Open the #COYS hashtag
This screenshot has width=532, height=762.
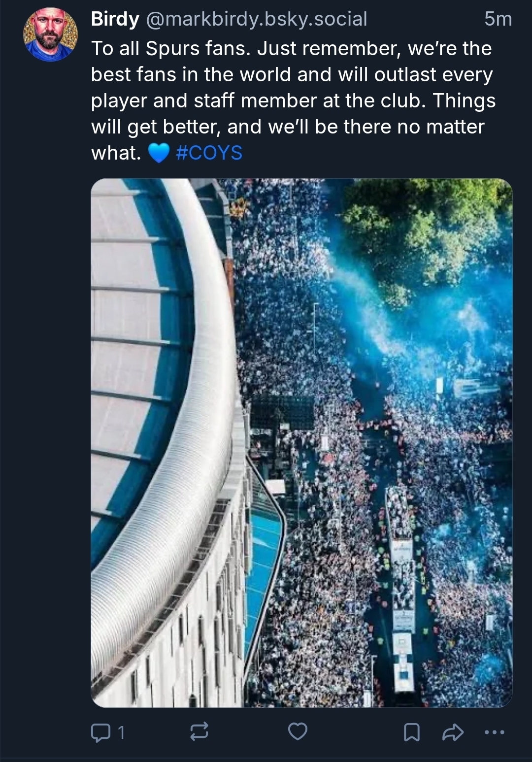click(209, 153)
